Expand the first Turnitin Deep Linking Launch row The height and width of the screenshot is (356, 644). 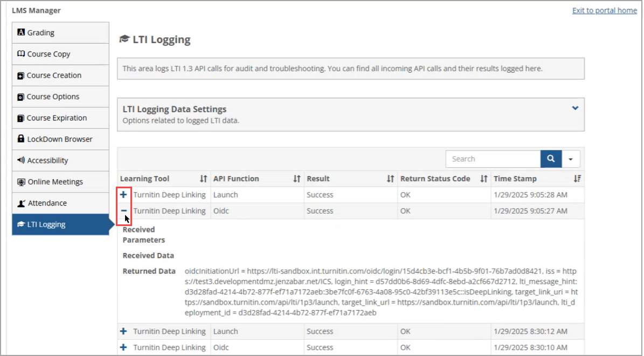point(123,195)
